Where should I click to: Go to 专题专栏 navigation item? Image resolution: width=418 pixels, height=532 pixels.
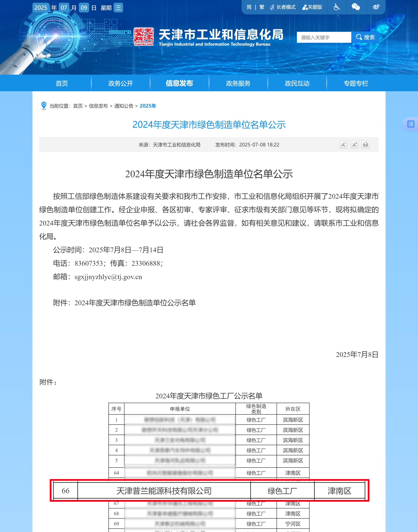356,83
